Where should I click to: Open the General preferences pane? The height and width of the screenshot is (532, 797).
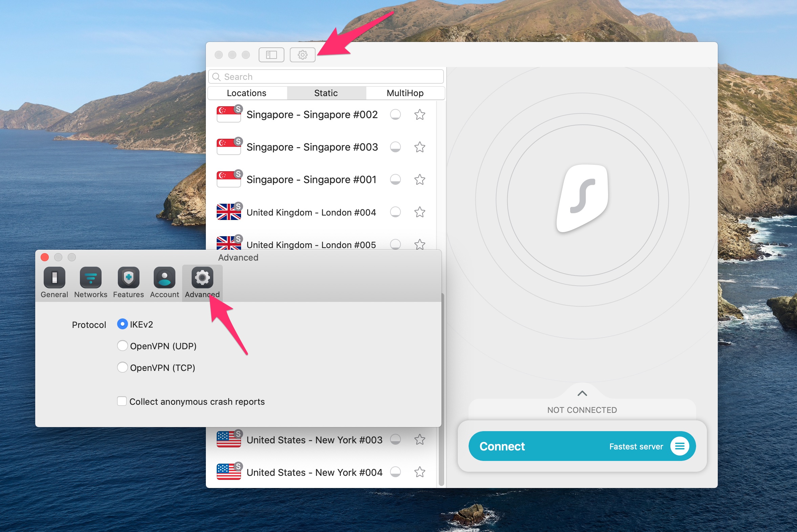(54, 282)
